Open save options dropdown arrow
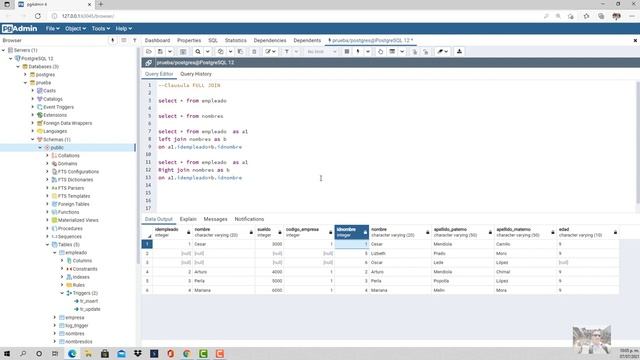640x360 pixels. pyautogui.click(x=170, y=51)
